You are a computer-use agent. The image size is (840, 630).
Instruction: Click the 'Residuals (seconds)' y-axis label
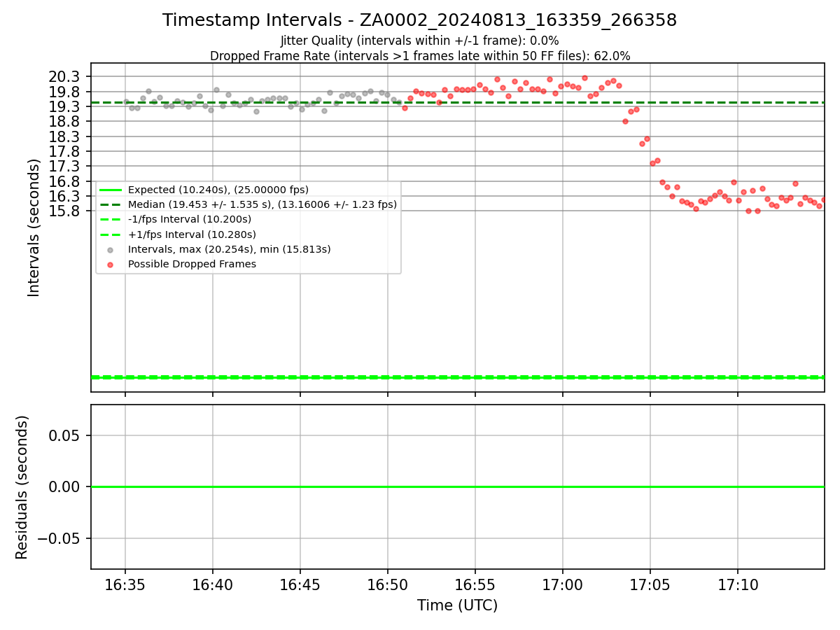click(x=22, y=487)
